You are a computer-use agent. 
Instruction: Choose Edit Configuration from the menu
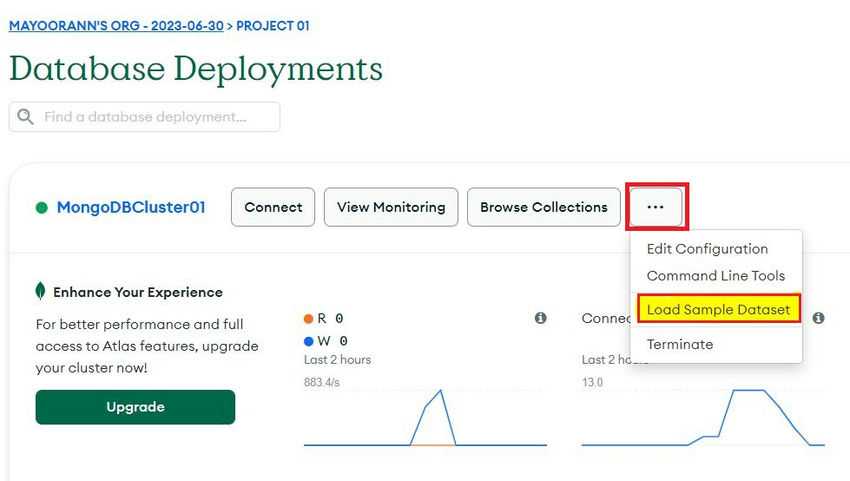[x=707, y=249]
